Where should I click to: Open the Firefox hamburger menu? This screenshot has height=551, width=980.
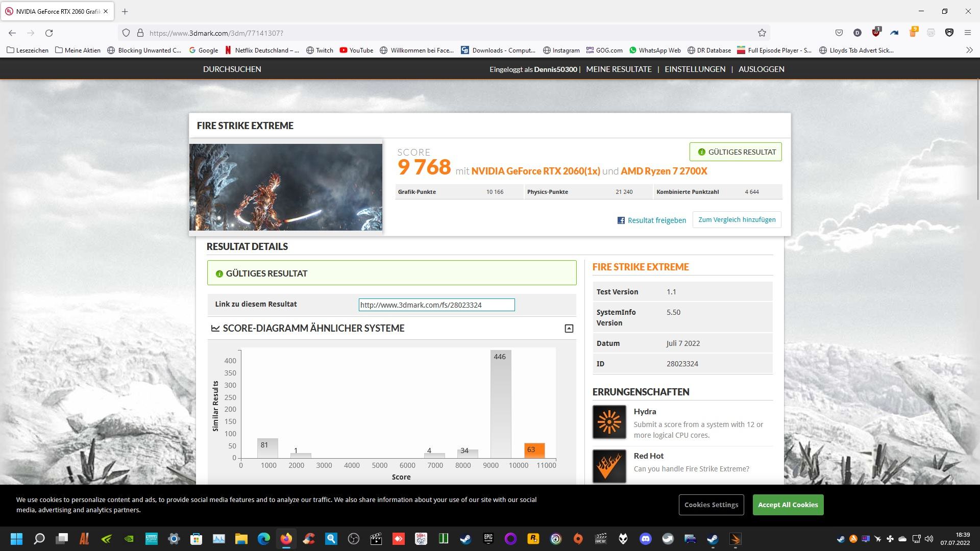[967, 33]
